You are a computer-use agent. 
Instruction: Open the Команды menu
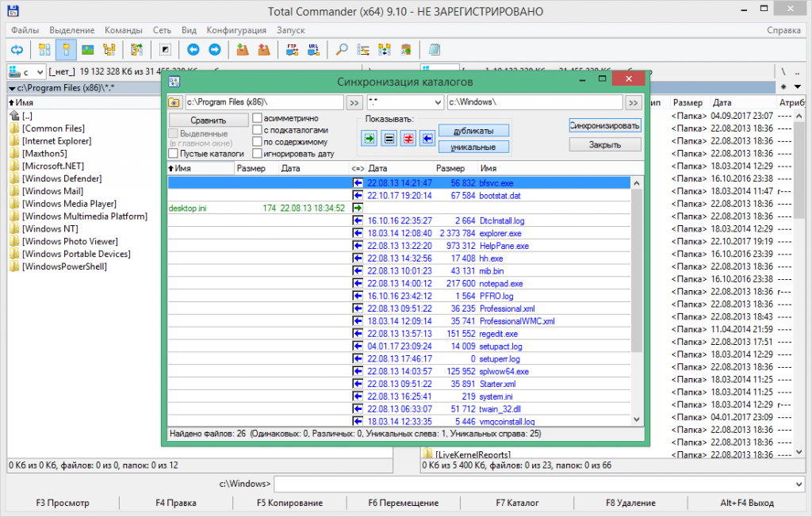pos(123,30)
